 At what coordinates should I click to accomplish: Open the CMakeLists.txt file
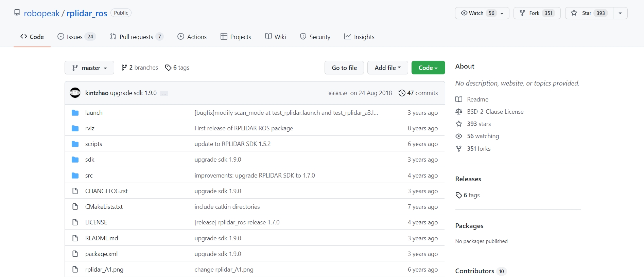point(104,207)
